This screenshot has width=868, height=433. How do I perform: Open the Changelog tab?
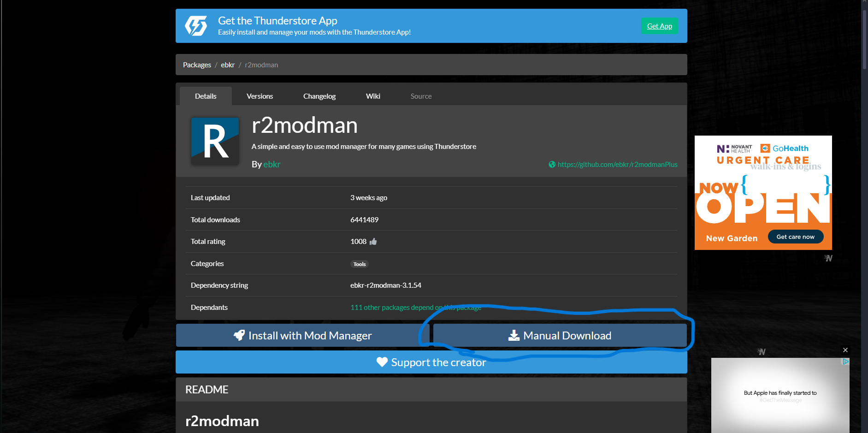(x=319, y=96)
